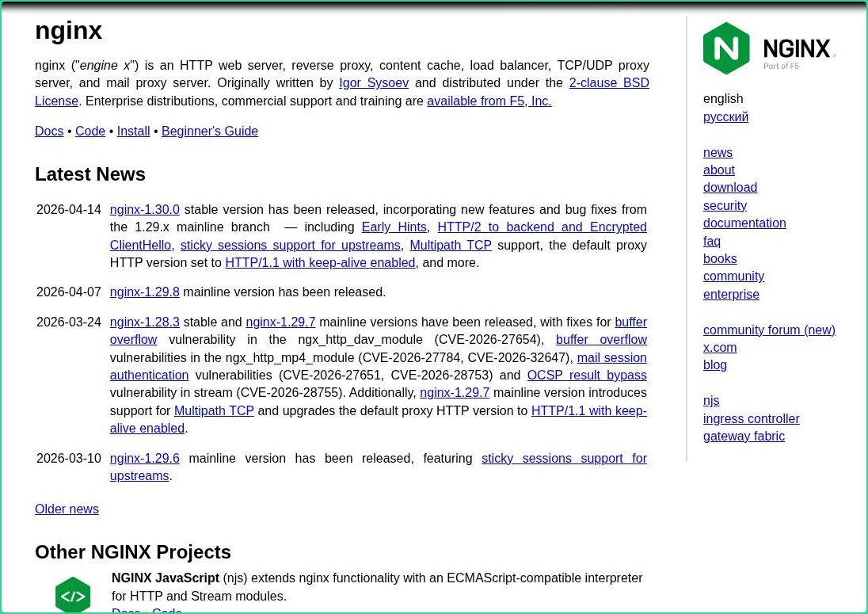868x614 pixels.
Task: Browse the nginx documentation
Action: pos(744,223)
